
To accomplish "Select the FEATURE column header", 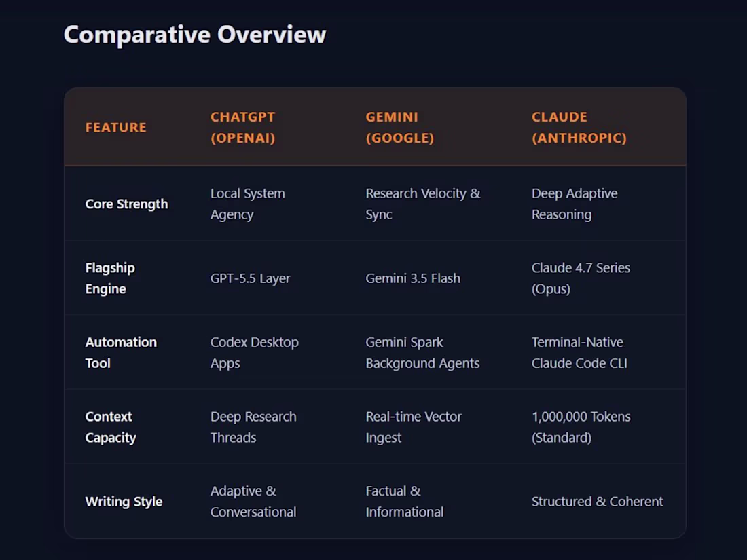I will tap(115, 128).
